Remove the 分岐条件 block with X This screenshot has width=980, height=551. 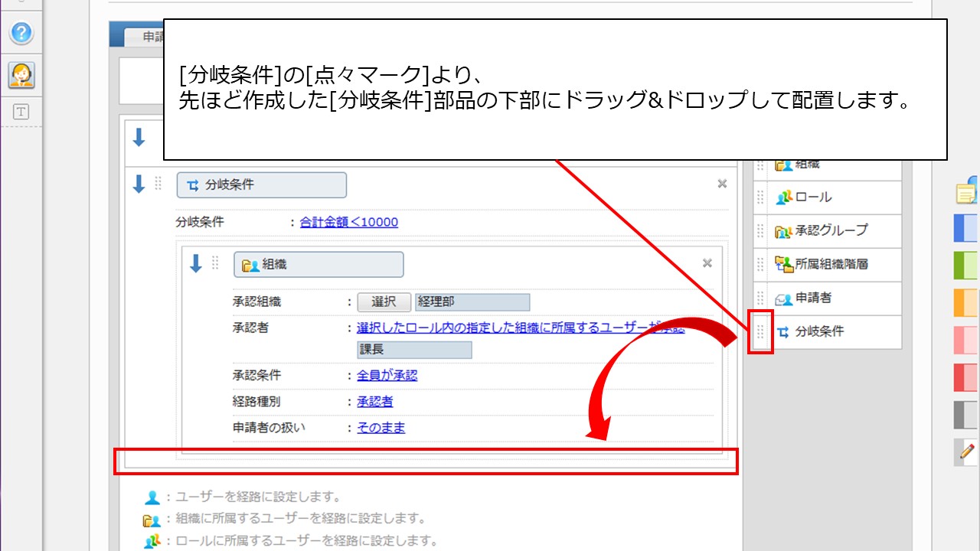pos(722,184)
